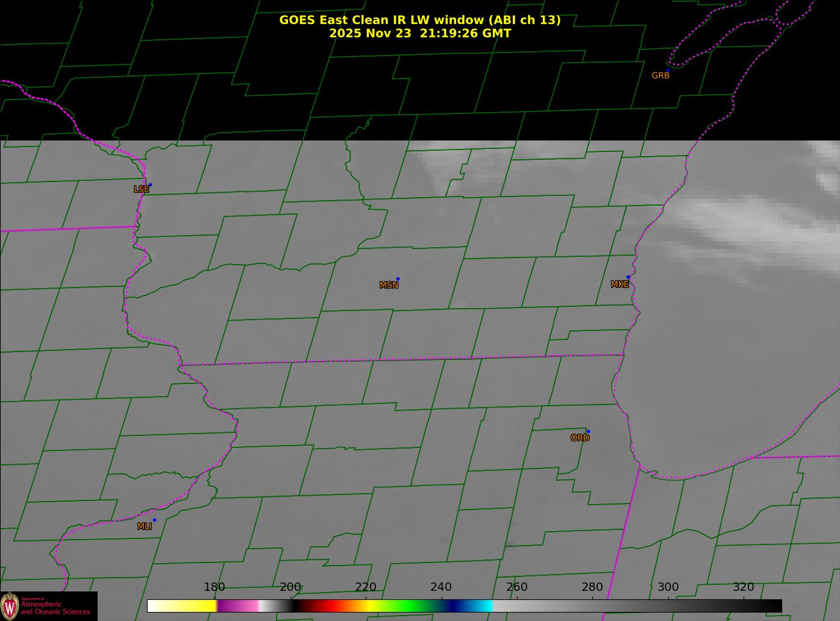The width and height of the screenshot is (840, 621).
Task: Click the 2025 Nov 23 timestamp line
Action: (x=419, y=34)
